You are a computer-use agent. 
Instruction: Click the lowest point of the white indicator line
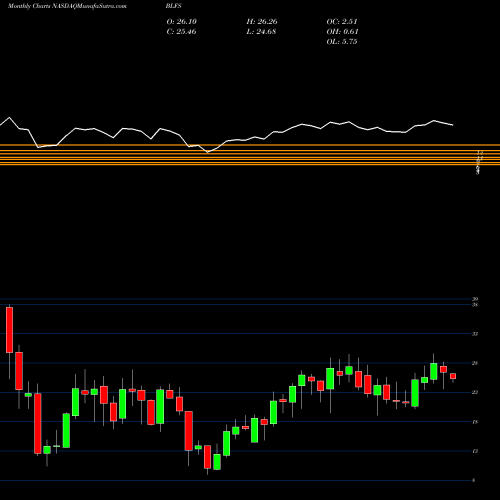pyautogui.click(x=208, y=152)
